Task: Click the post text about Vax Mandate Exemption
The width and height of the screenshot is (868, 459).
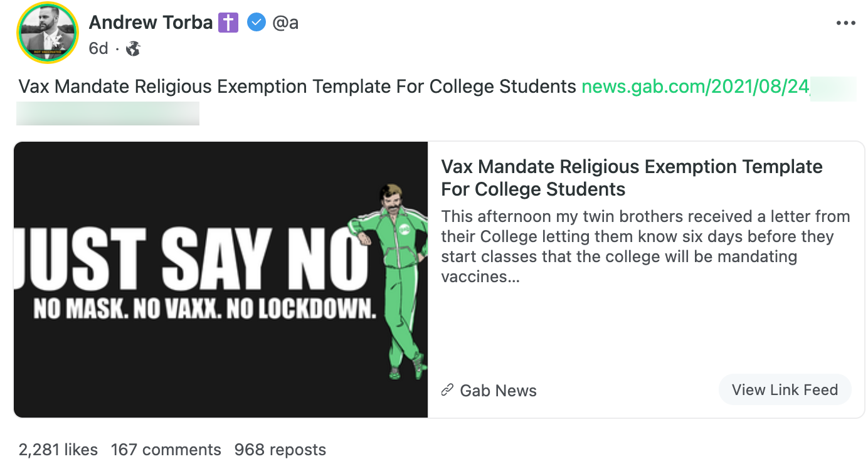Action: pyautogui.click(x=297, y=87)
